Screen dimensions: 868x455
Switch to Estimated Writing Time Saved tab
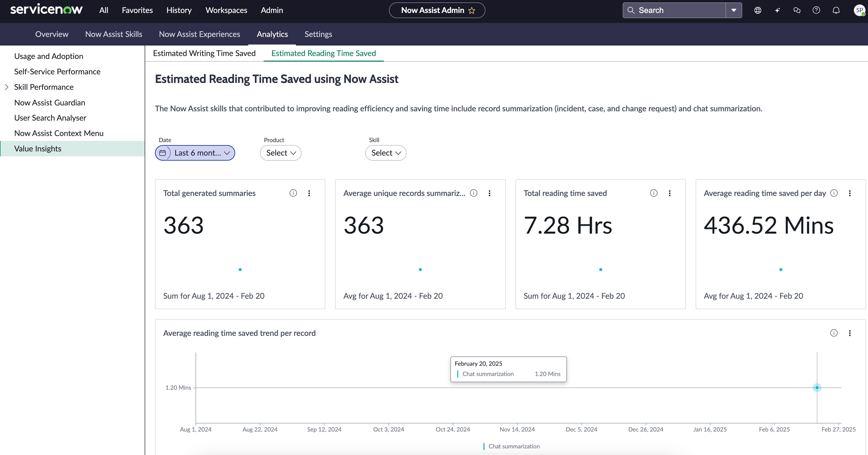(x=204, y=53)
